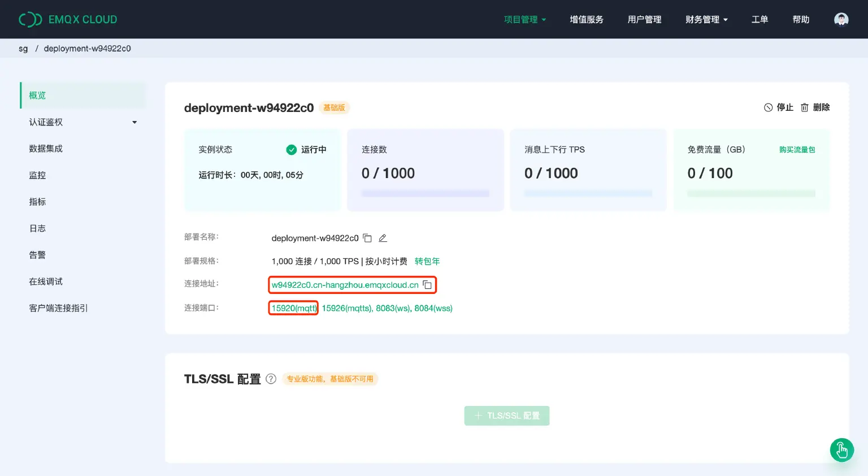Edit deployment name with pencil icon

coord(383,238)
